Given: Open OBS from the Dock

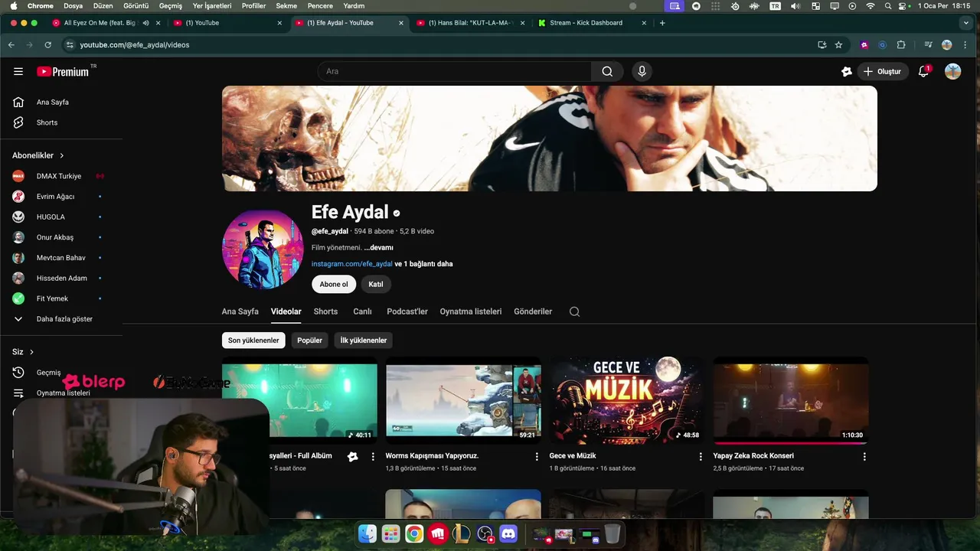Looking at the screenshot, I should [485, 533].
